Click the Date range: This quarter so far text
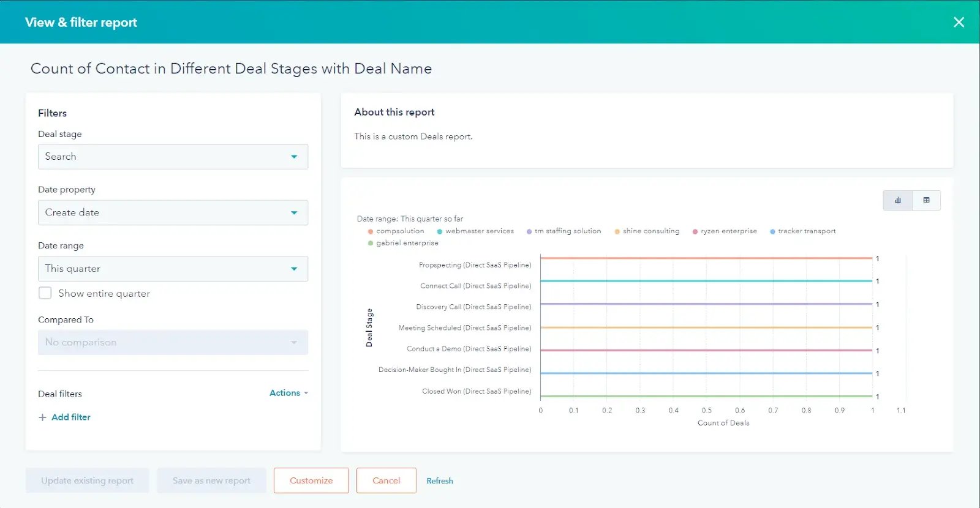The image size is (980, 508). pyautogui.click(x=410, y=219)
